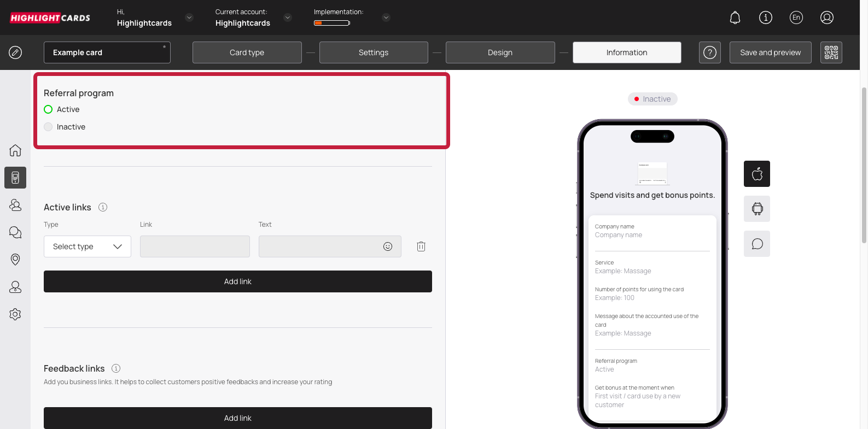Expand the Select type dropdown
Viewport: 868px width, 429px height.
[88, 246]
